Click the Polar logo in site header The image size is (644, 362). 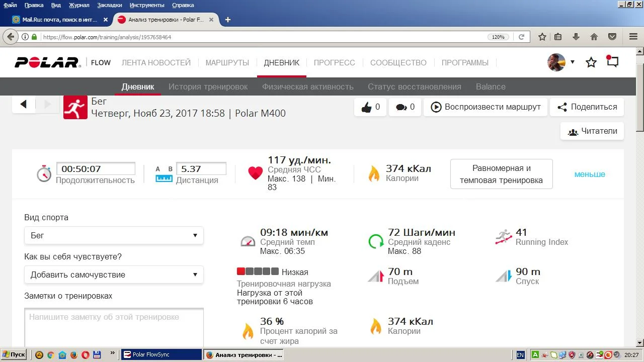[47, 62]
